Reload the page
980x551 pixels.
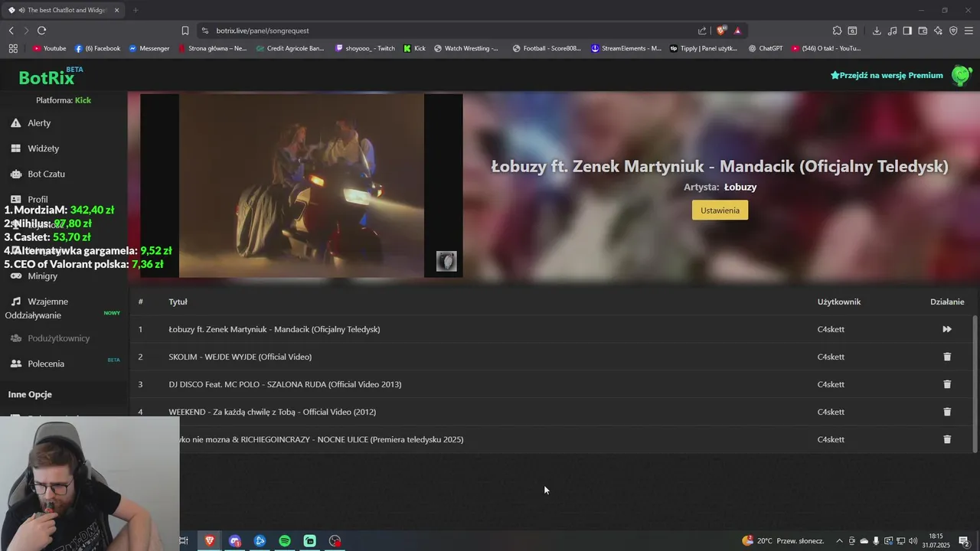[x=41, y=31]
